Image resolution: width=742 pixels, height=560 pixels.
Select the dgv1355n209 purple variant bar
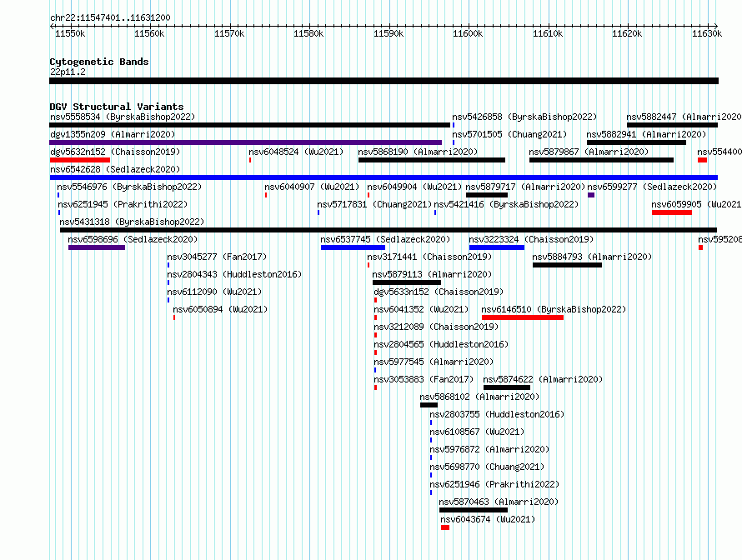tap(246, 142)
